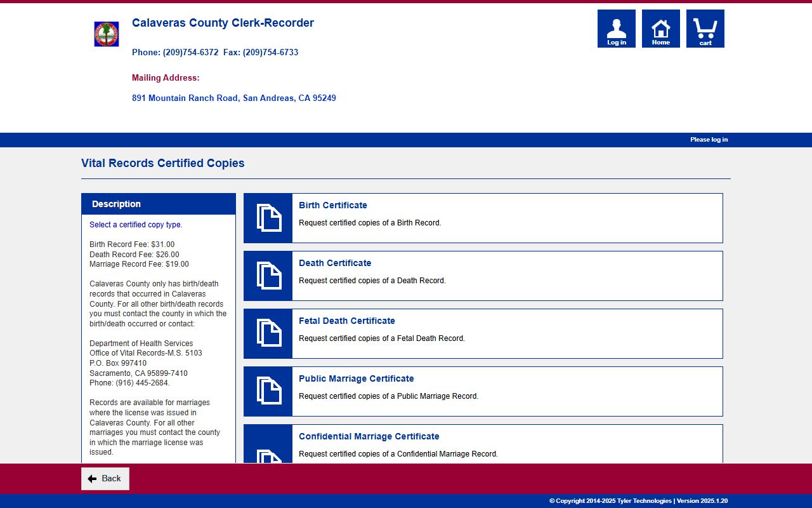The image size is (812, 508).
Task: Click the Office of Vital Records-M.S. 5103 line
Action: (x=146, y=353)
